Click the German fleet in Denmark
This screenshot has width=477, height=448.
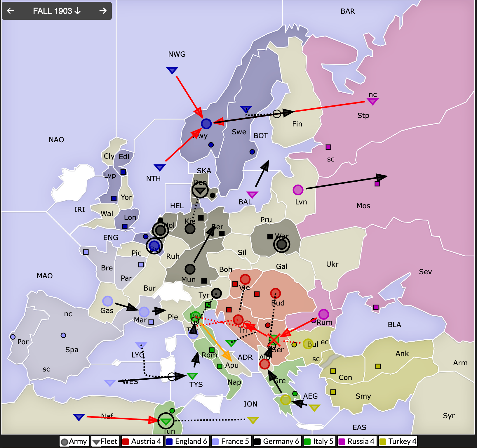pyautogui.click(x=200, y=191)
